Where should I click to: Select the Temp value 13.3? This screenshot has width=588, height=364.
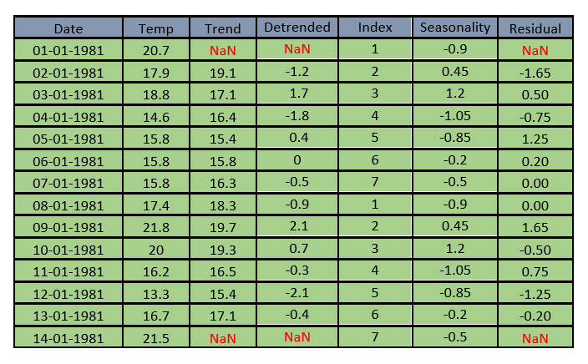[x=156, y=294]
